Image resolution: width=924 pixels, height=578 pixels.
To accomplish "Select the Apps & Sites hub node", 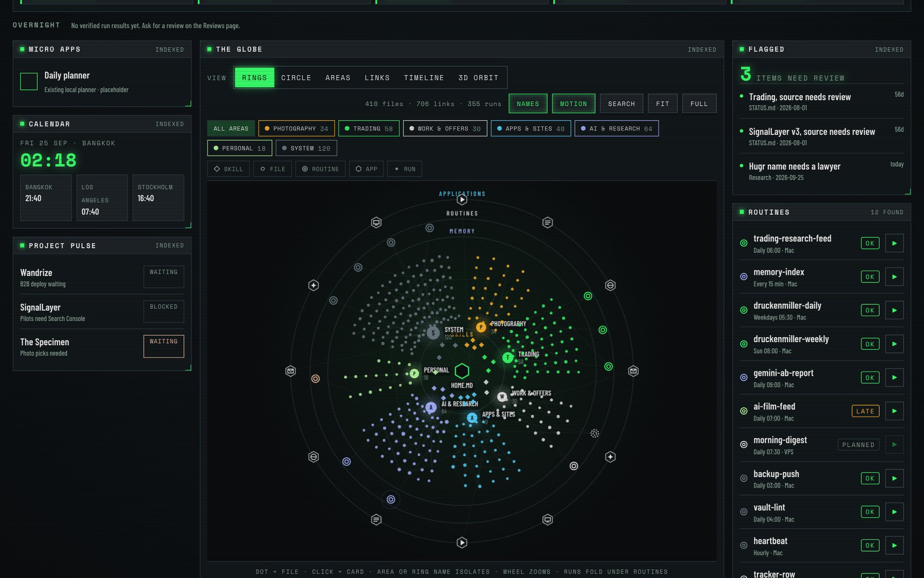I will point(472,418).
